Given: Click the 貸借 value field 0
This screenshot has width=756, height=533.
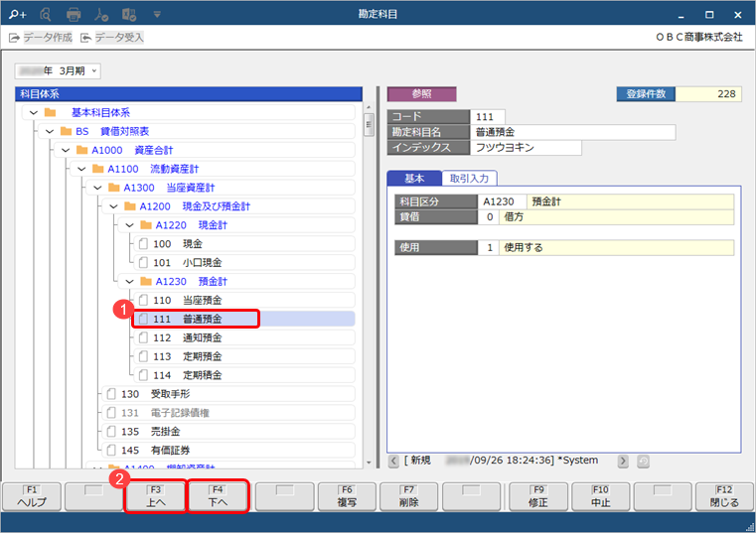Looking at the screenshot, I should pyautogui.click(x=488, y=216).
